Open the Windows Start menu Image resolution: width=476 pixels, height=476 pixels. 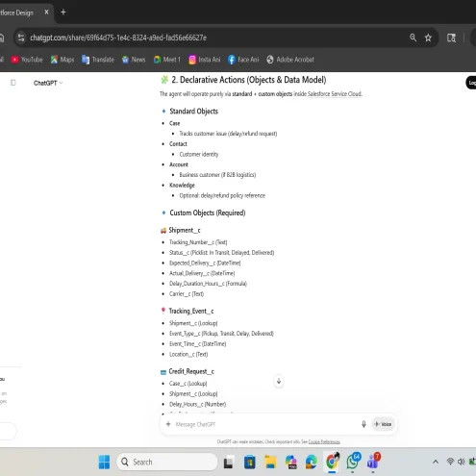pos(104,462)
